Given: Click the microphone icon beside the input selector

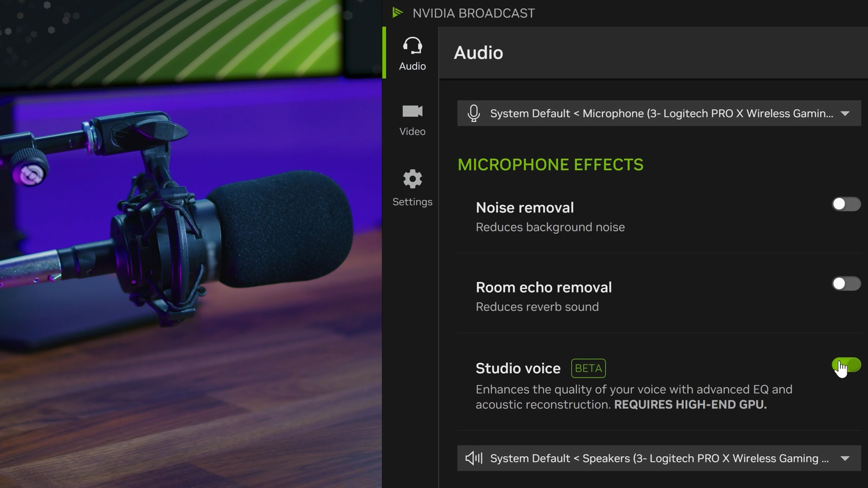Looking at the screenshot, I should click(474, 113).
